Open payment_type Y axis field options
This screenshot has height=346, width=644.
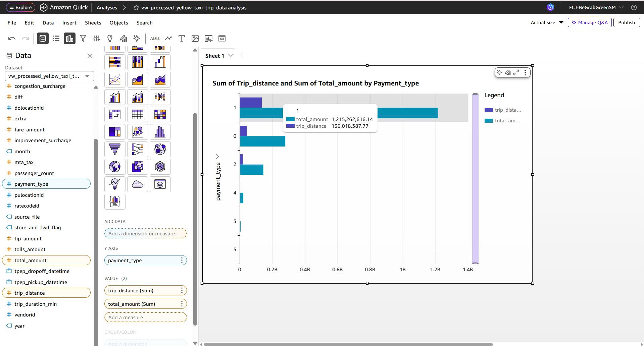182,260
